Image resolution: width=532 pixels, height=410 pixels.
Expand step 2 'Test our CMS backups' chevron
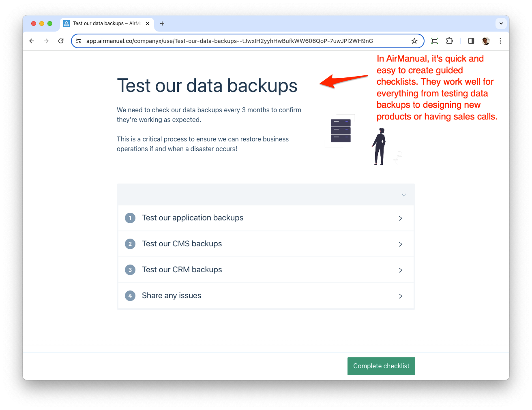point(401,244)
